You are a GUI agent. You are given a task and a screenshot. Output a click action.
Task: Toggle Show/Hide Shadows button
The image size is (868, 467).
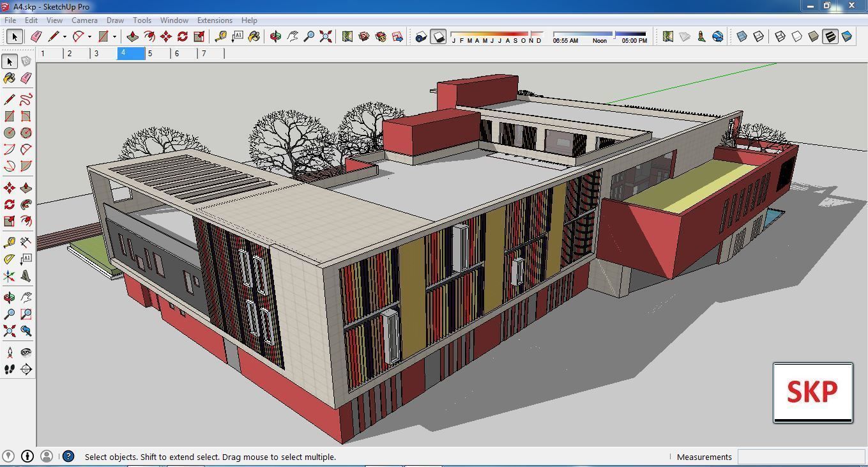click(438, 36)
